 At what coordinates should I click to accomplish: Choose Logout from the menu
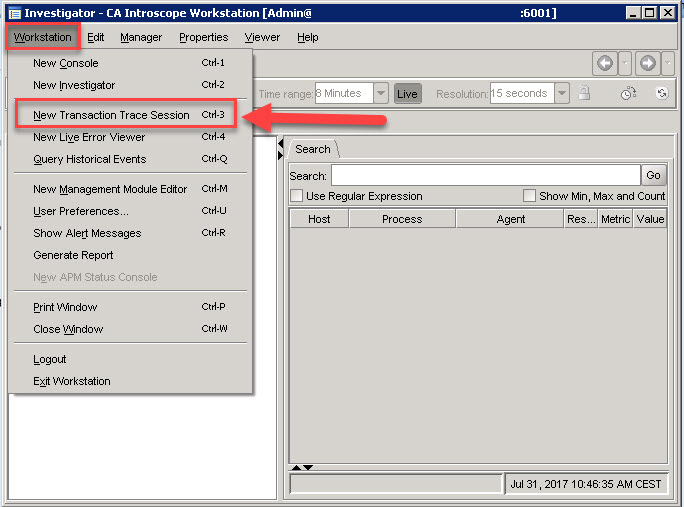pyautogui.click(x=130, y=359)
